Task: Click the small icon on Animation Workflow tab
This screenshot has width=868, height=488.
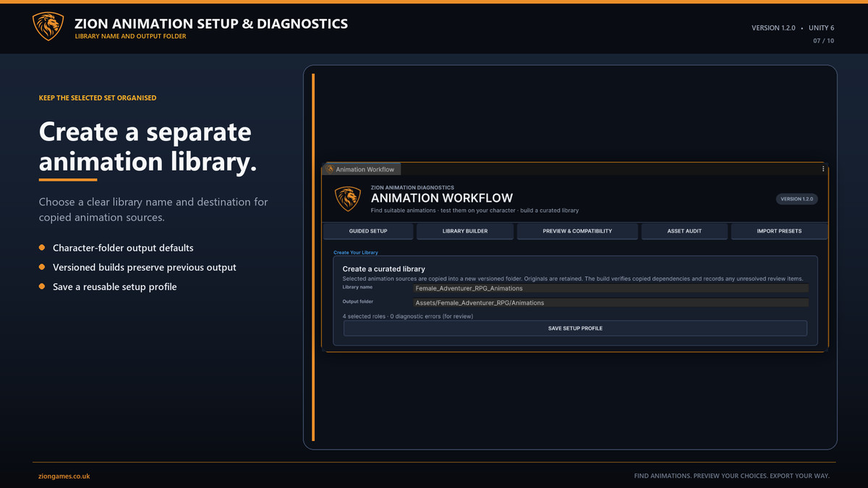Action: (x=330, y=169)
